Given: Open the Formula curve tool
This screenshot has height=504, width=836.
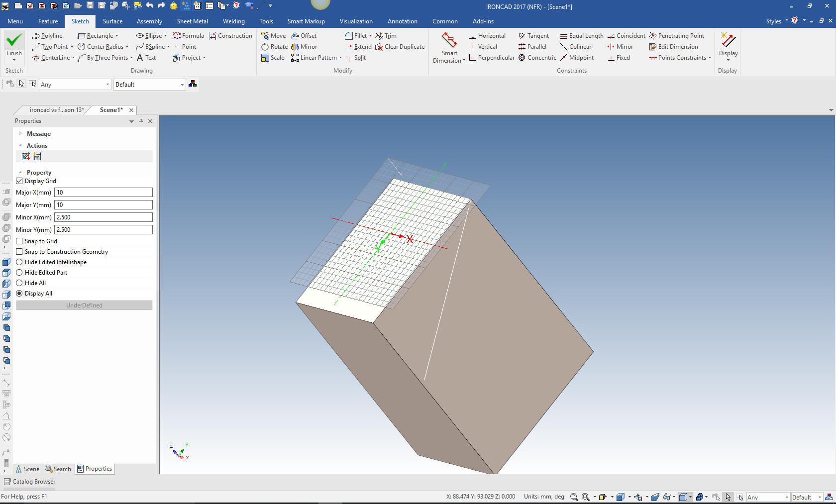Looking at the screenshot, I should click(188, 36).
